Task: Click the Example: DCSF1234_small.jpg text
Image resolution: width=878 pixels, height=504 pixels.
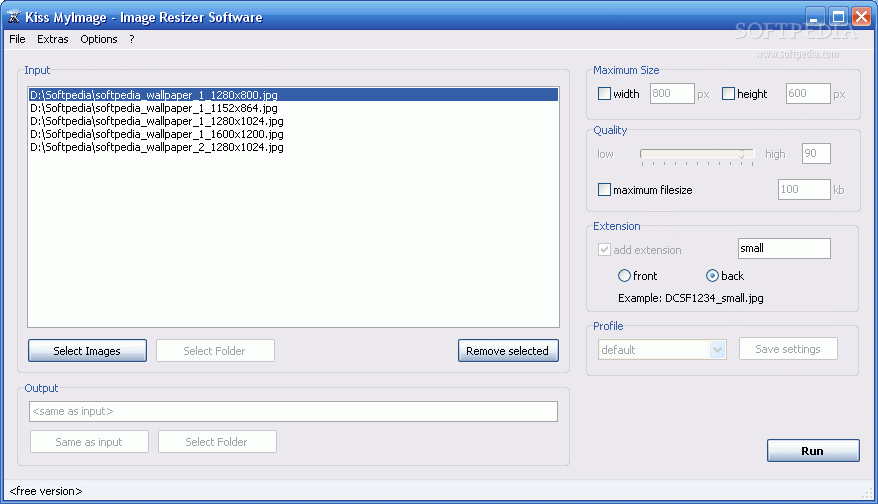Action: click(x=690, y=298)
